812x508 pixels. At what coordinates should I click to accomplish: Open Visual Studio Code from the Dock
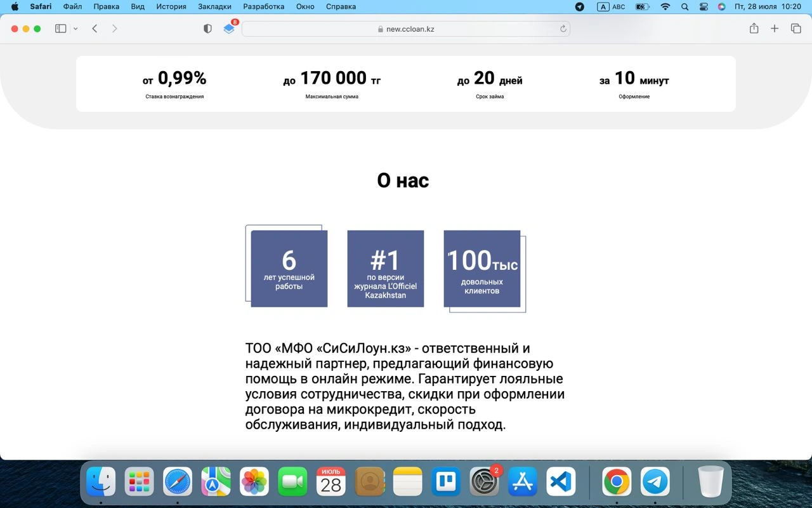pyautogui.click(x=561, y=481)
